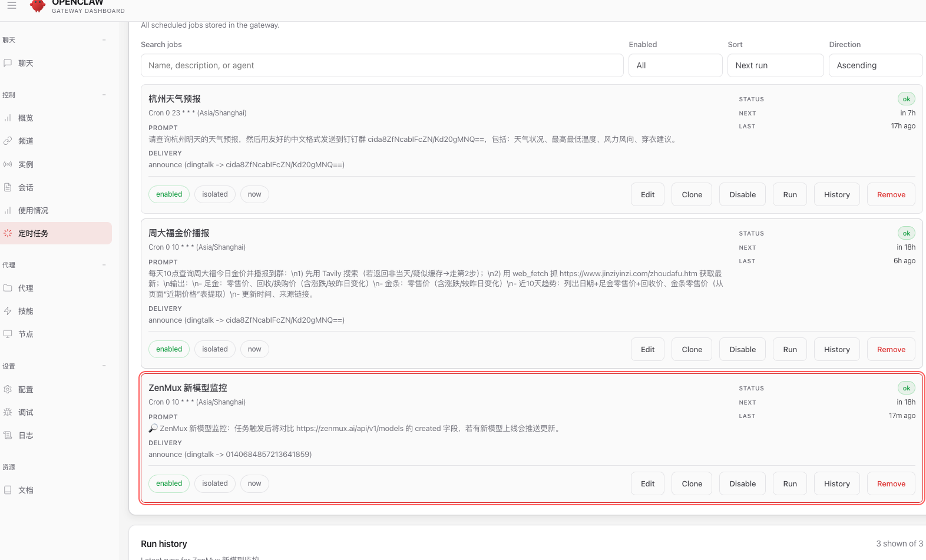Clone the ZenMux 新模型监控 job
Screen dimensions: 926x560
[692, 483]
